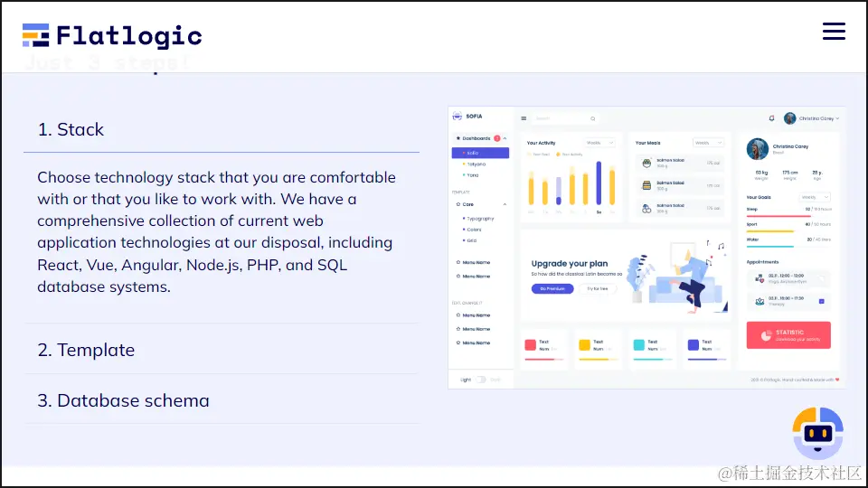
Task: Click the Try for free button
Action: coord(598,289)
